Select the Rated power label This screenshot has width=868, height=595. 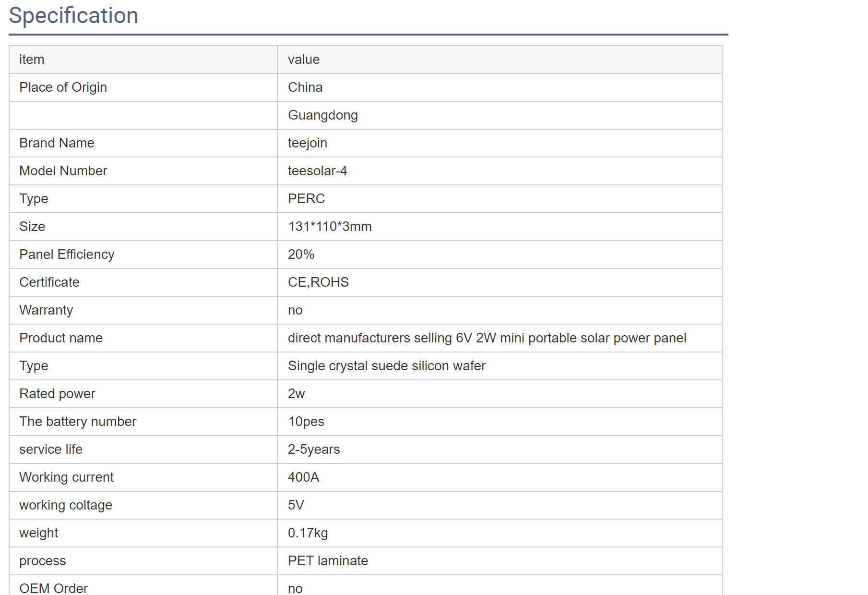point(57,394)
